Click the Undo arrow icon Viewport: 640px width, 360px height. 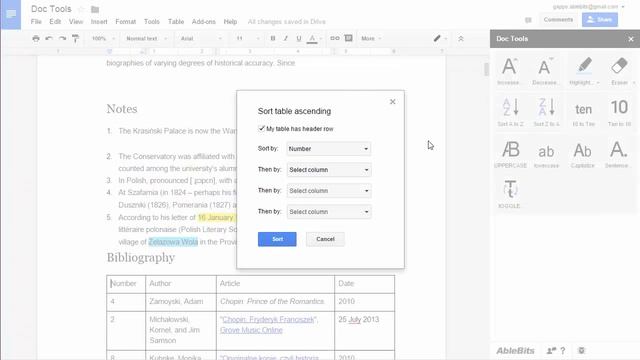(49, 38)
